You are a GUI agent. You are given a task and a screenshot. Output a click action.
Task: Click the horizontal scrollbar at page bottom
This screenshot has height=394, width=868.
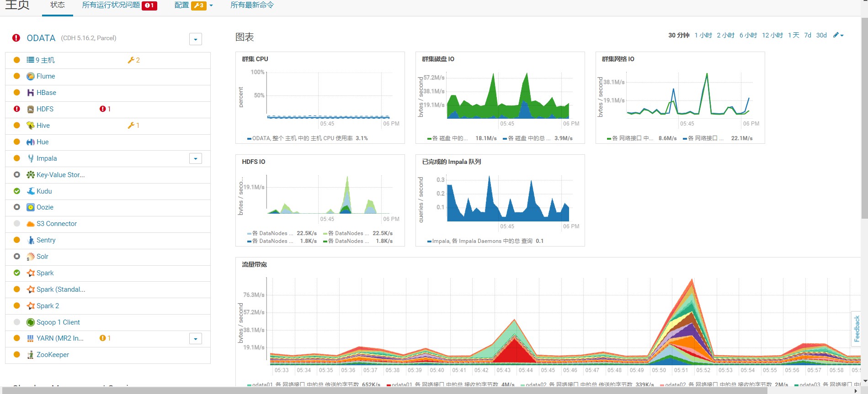(384, 390)
